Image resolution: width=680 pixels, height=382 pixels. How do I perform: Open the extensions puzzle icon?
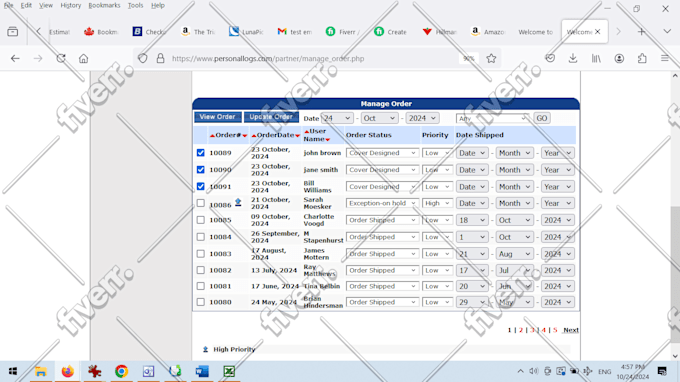(642, 59)
